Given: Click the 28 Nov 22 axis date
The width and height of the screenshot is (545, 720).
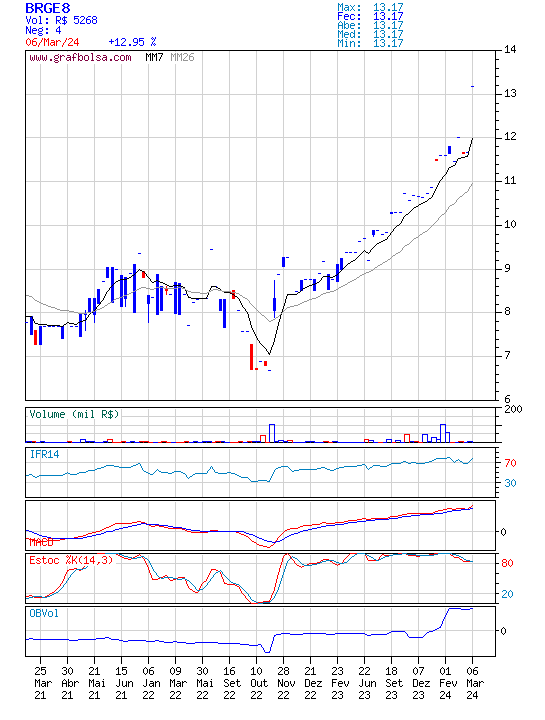Looking at the screenshot, I should coord(284,683).
